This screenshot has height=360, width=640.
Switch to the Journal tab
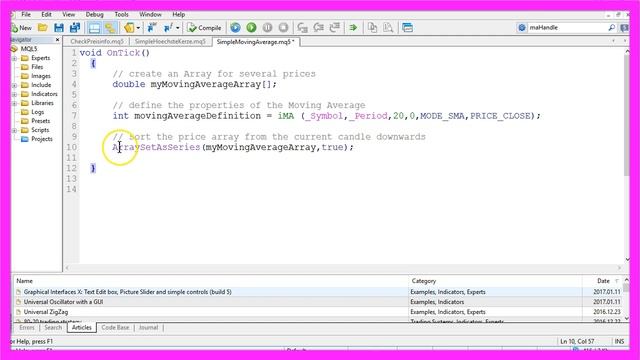click(148, 327)
